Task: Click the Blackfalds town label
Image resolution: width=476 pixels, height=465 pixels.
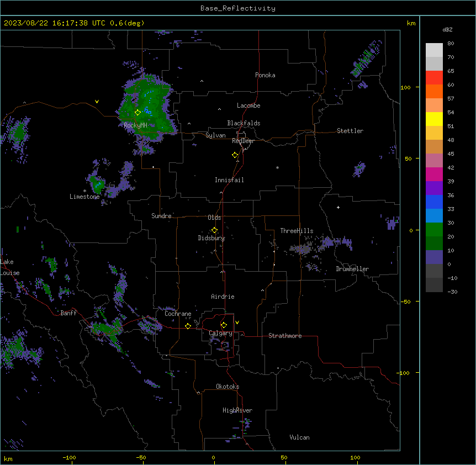Action: point(244,123)
